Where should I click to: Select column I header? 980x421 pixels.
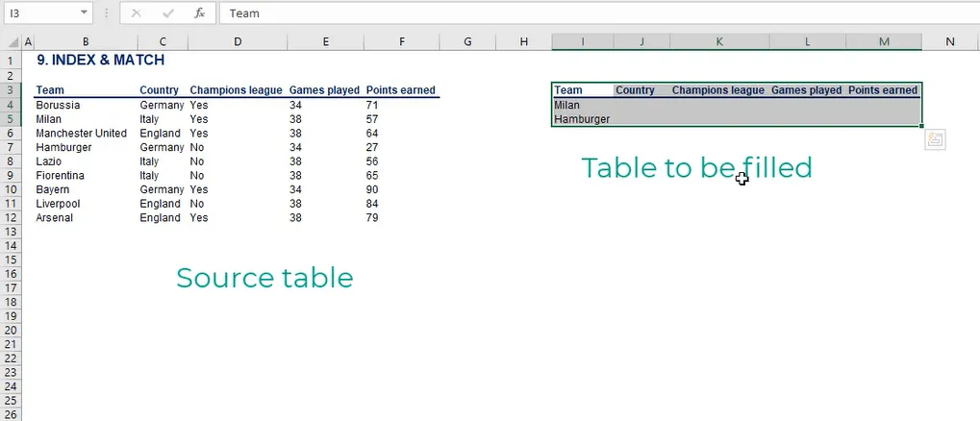pyautogui.click(x=583, y=42)
